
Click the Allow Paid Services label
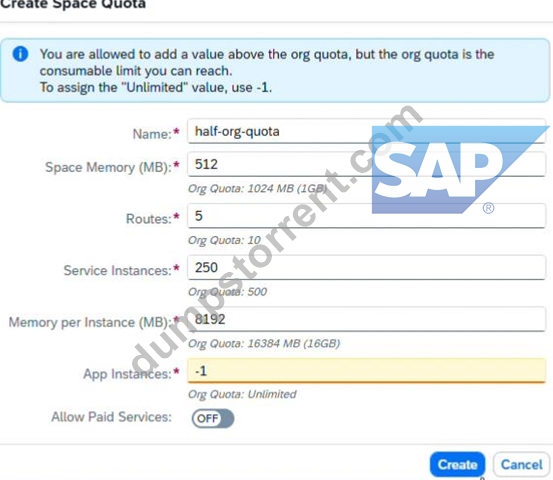pos(111,417)
